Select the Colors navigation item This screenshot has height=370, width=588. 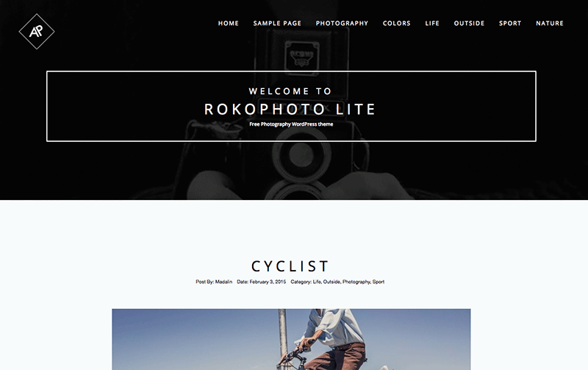[397, 24]
